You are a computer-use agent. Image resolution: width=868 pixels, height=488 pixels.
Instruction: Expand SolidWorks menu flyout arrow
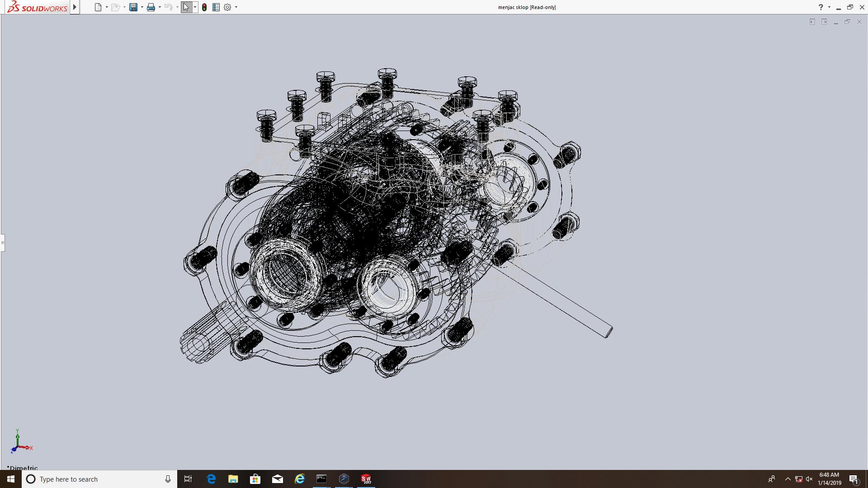(75, 7)
